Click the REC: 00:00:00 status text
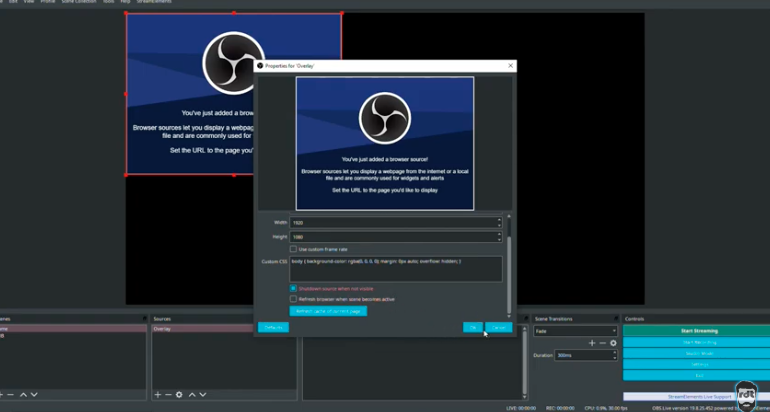 tap(560, 408)
